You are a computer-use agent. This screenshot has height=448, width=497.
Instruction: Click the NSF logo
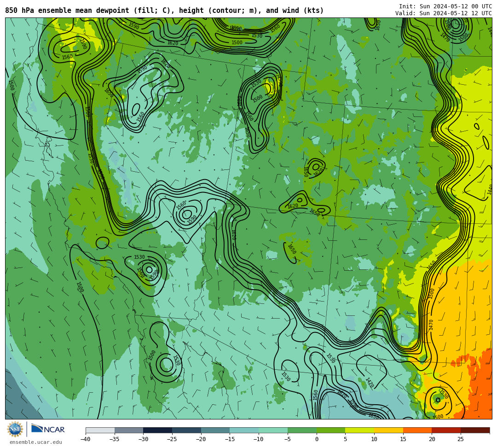tap(15, 430)
